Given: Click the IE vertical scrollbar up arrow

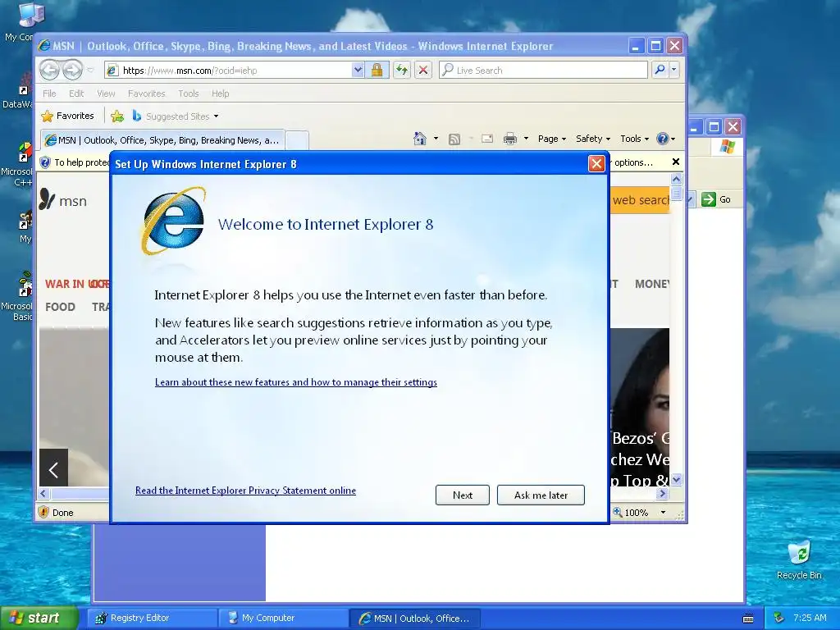Looking at the screenshot, I should tap(676, 180).
